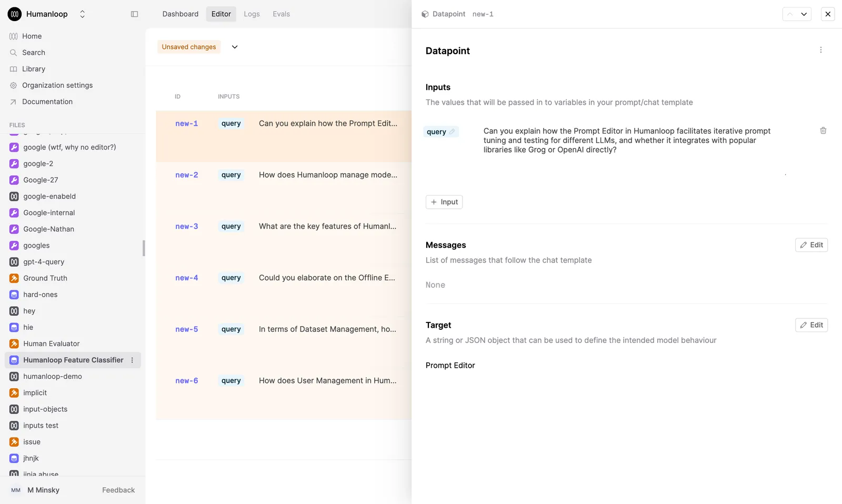Open the humanloop-demo prompt file
The image size is (842, 504).
[53, 377]
